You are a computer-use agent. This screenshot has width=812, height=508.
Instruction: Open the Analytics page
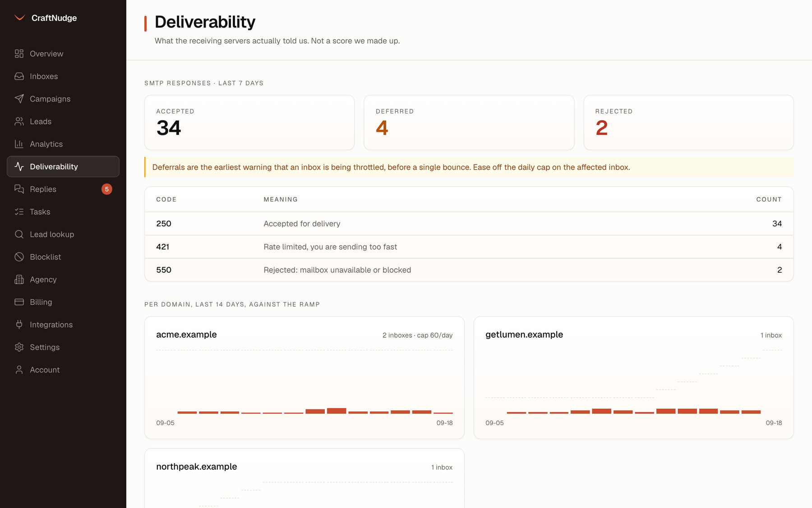[x=63, y=144]
